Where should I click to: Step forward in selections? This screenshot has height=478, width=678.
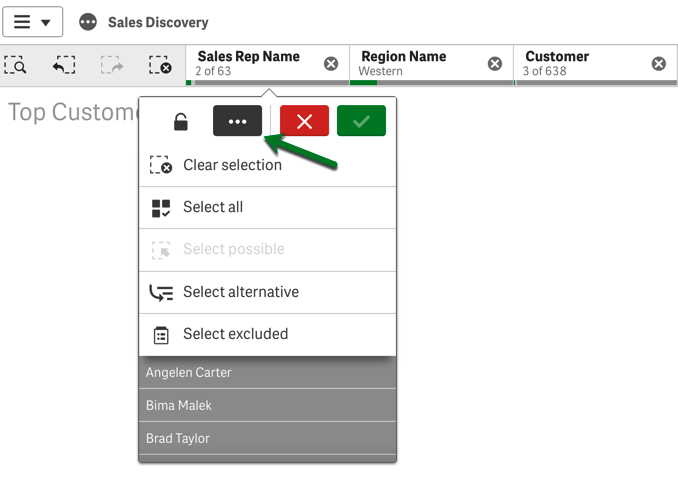coord(112,65)
